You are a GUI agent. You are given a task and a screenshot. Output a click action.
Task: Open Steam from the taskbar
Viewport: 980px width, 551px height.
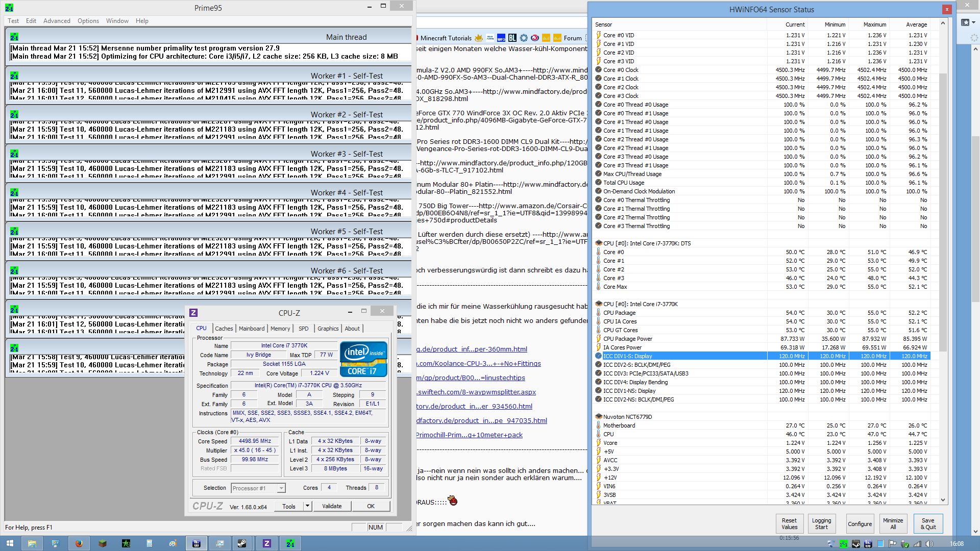coord(242,543)
